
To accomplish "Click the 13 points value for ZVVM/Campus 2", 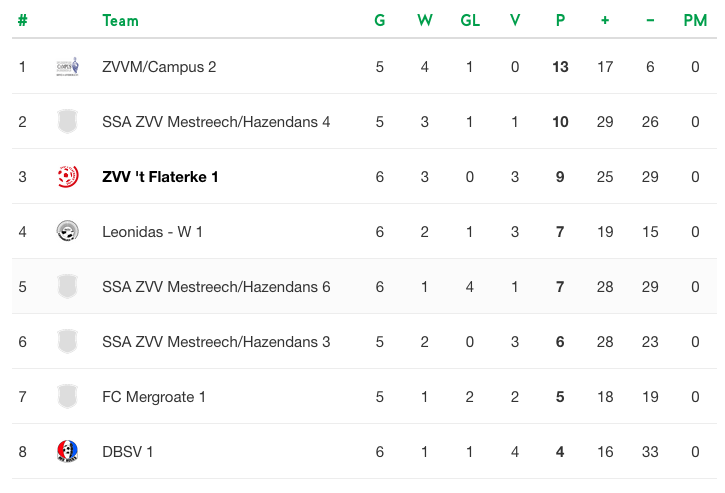I will coord(560,67).
